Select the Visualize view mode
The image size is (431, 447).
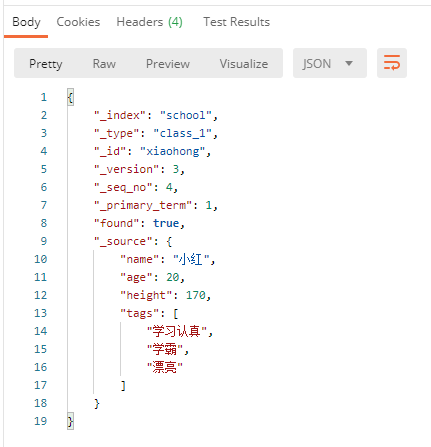[244, 64]
